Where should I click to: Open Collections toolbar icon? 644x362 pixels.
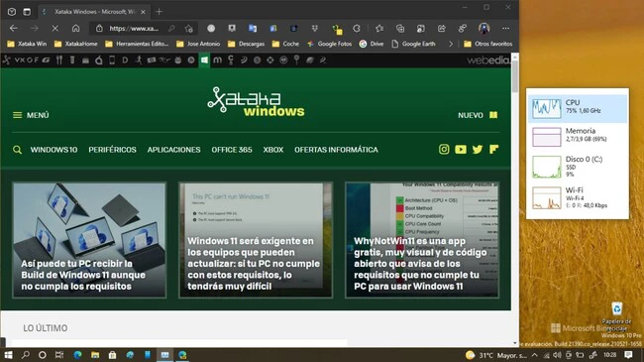[399, 28]
